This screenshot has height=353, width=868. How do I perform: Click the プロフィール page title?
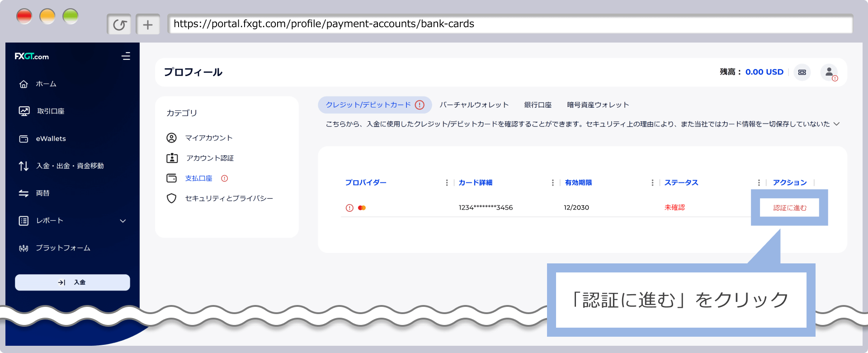click(x=193, y=72)
